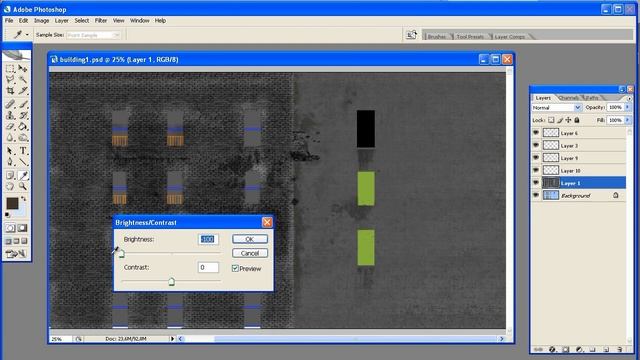Click the add layer mask icon
640x360 pixels.
(x=566, y=349)
